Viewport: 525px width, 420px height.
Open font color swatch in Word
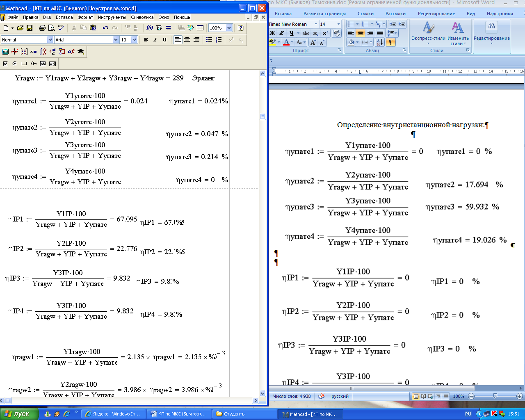click(286, 42)
